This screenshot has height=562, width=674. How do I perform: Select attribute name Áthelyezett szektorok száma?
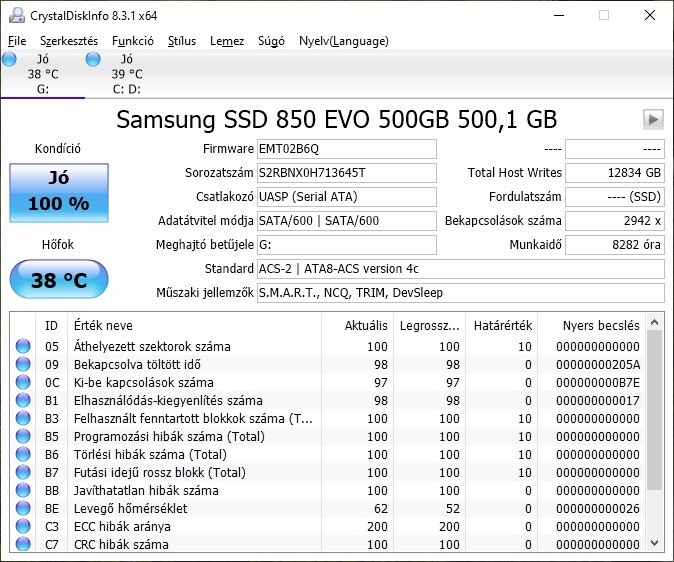point(152,347)
